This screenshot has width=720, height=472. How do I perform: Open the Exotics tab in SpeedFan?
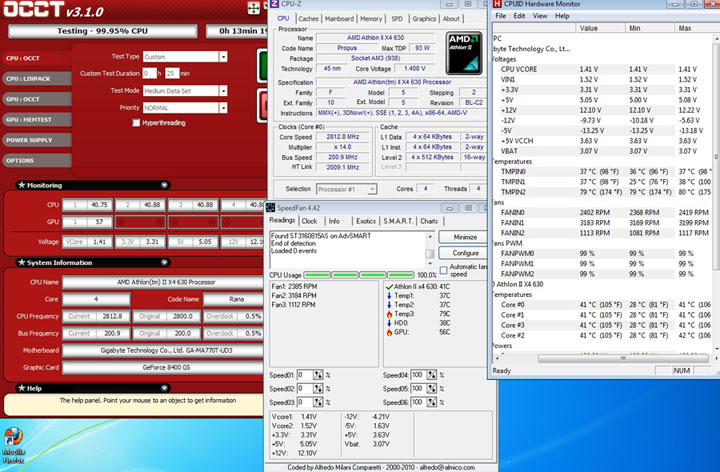click(366, 221)
